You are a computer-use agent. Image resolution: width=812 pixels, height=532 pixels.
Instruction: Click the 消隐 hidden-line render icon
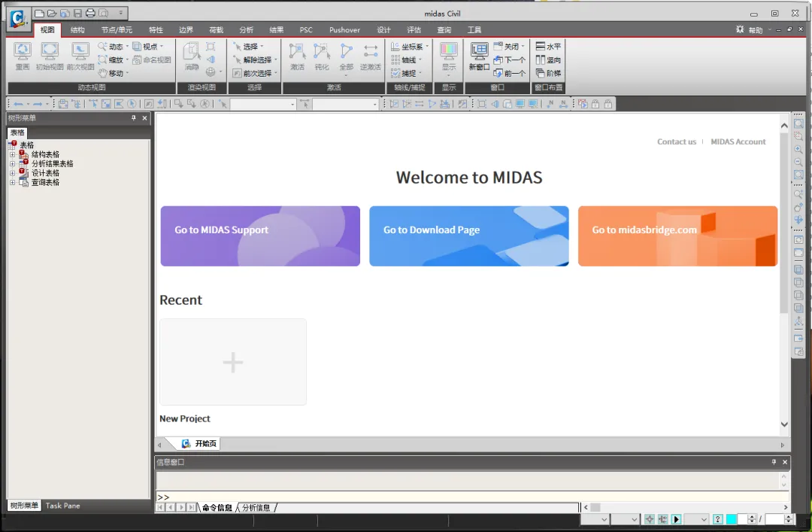click(192, 56)
